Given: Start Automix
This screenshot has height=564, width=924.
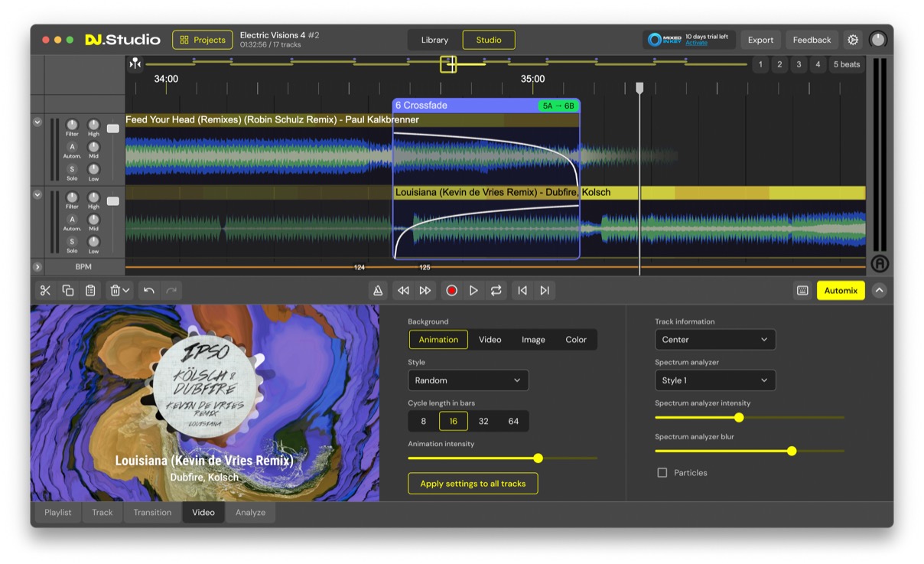Looking at the screenshot, I should (x=840, y=290).
